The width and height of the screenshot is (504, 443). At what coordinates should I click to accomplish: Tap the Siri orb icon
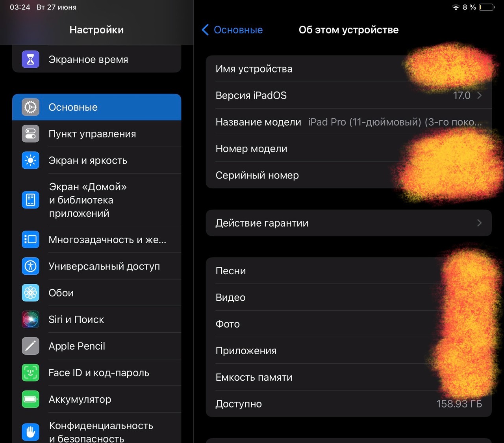pyautogui.click(x=30, y=320)
